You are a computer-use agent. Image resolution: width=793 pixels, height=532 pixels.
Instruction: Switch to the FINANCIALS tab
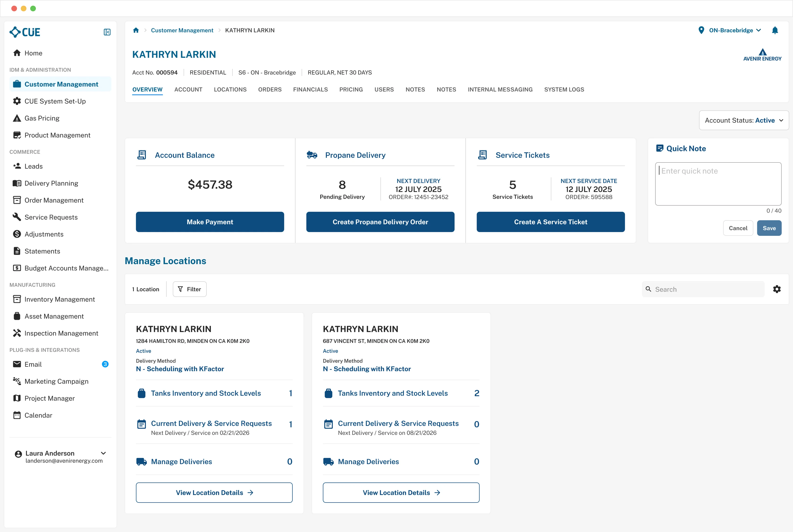tap(311, 90)
